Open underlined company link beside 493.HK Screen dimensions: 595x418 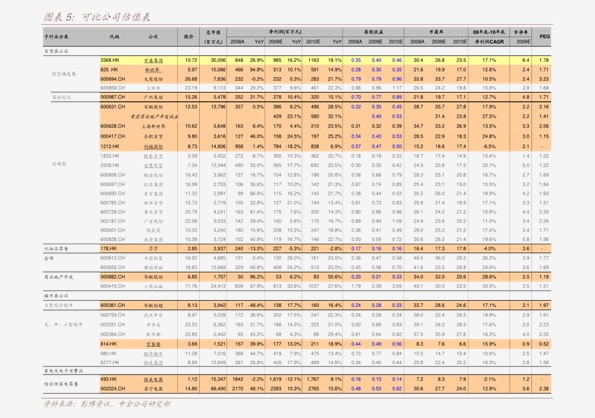(153, 380)
